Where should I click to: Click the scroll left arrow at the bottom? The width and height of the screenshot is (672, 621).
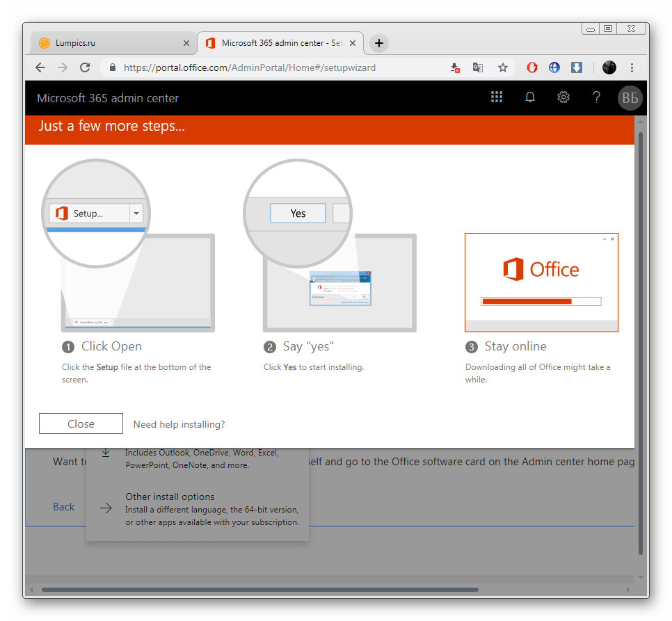pyautogui.click(x=31, y=590)
